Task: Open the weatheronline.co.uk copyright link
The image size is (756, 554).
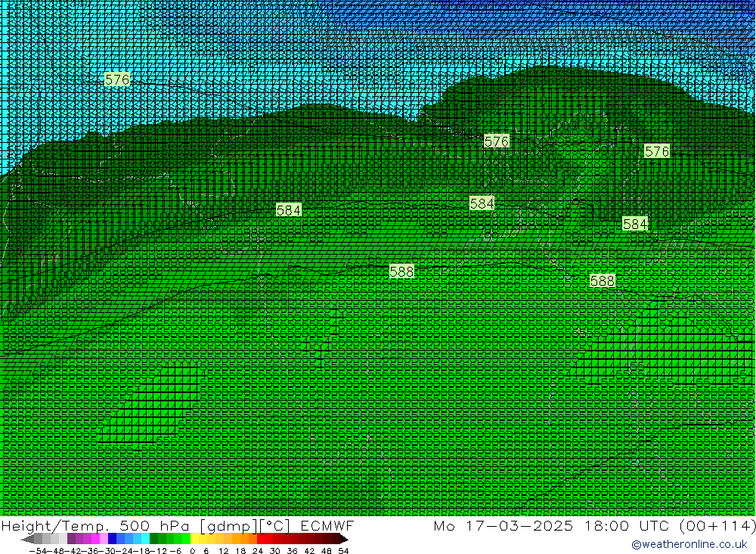Action: pyautogui.click(x=689, y=544)
